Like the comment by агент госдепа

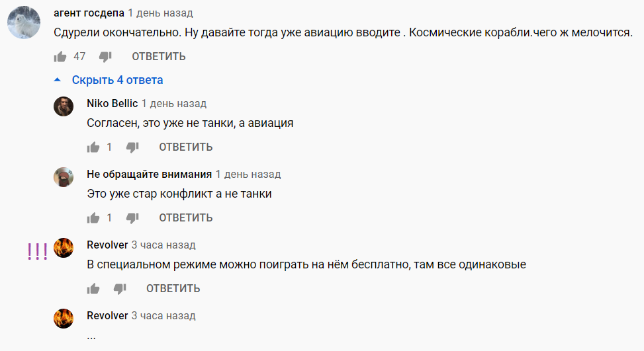[60, 57]
